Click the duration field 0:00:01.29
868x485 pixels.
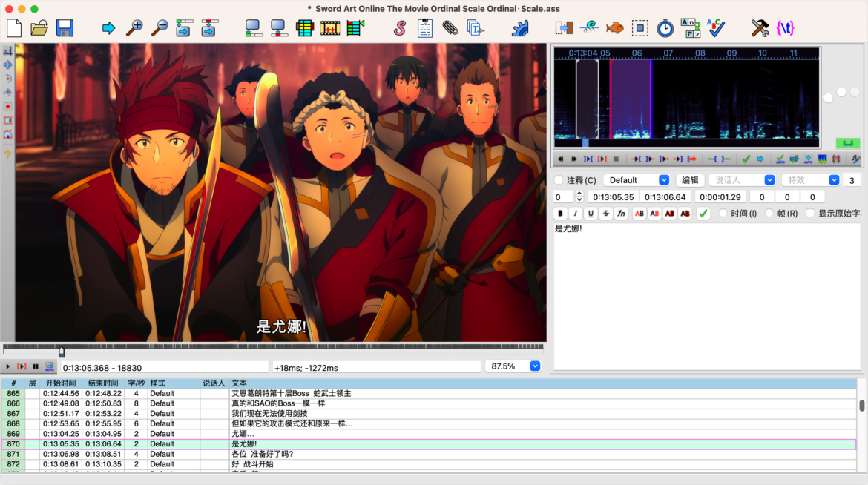point(720,197)
